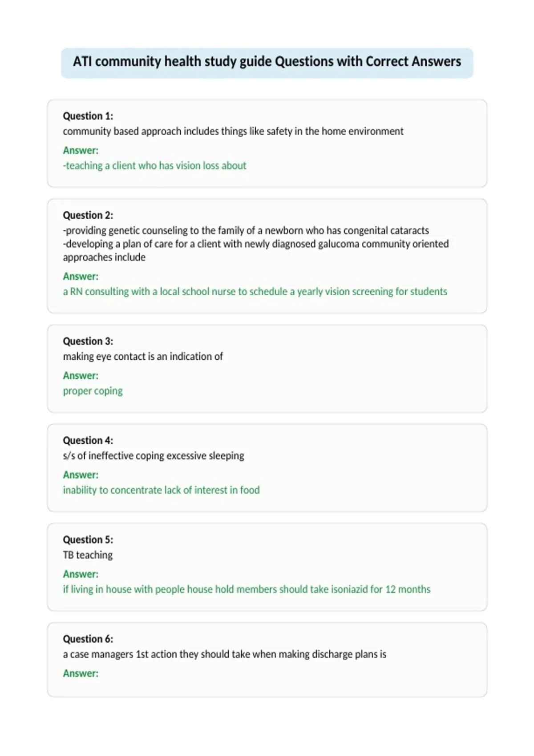Click the eye contact question text
The image size is (534, 756).
click(x=143, y=356)
